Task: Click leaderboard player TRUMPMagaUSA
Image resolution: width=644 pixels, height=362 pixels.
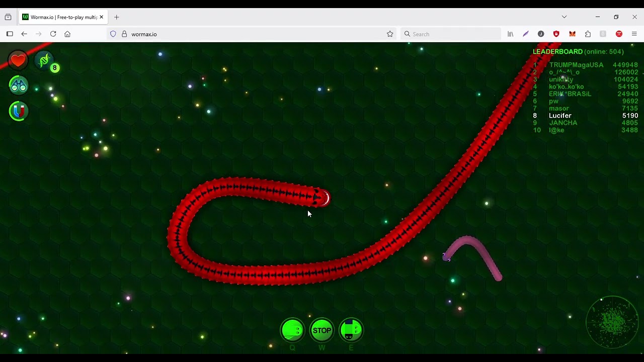Action: tap(576, 65)
